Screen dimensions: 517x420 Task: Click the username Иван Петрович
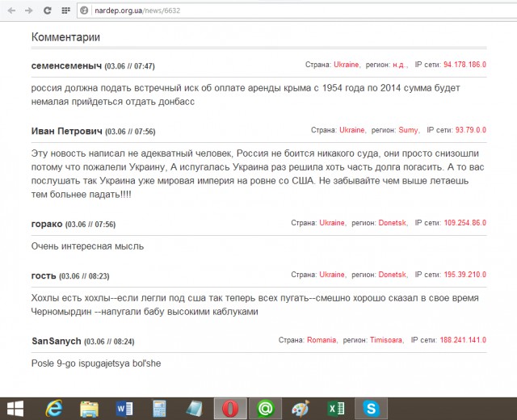click(x=67, y=131)
